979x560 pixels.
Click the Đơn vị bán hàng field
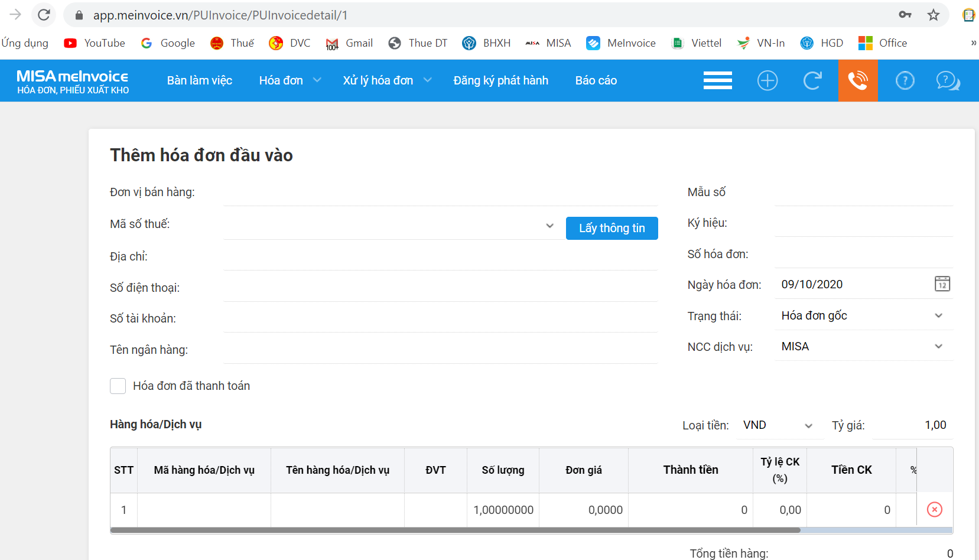(440, 193)
